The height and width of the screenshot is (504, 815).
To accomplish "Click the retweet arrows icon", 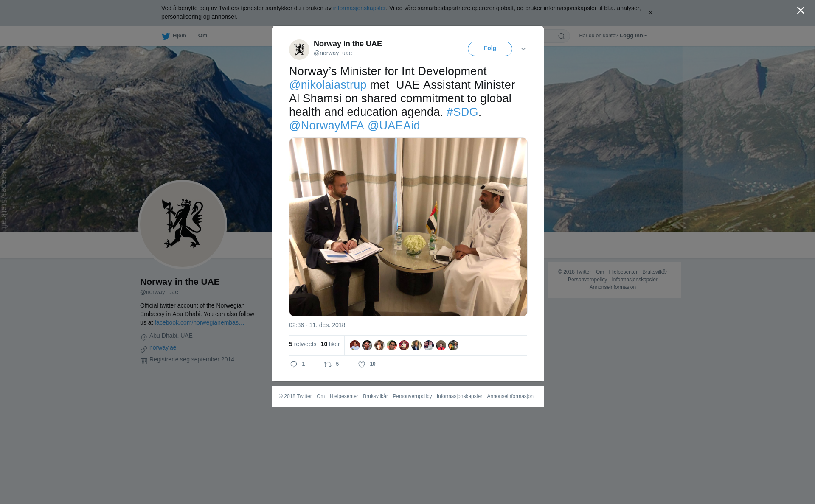I will coord(328,364).
